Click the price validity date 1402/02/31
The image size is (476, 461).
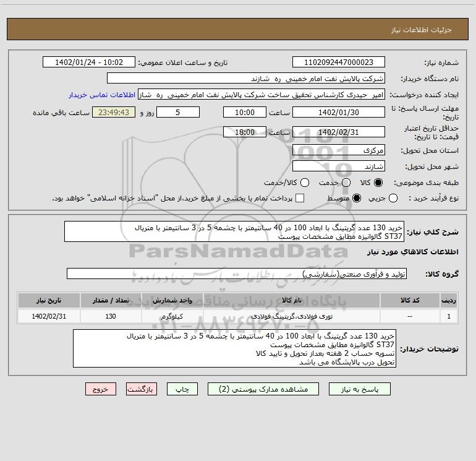pyautogui.click(x=339, y=132)
